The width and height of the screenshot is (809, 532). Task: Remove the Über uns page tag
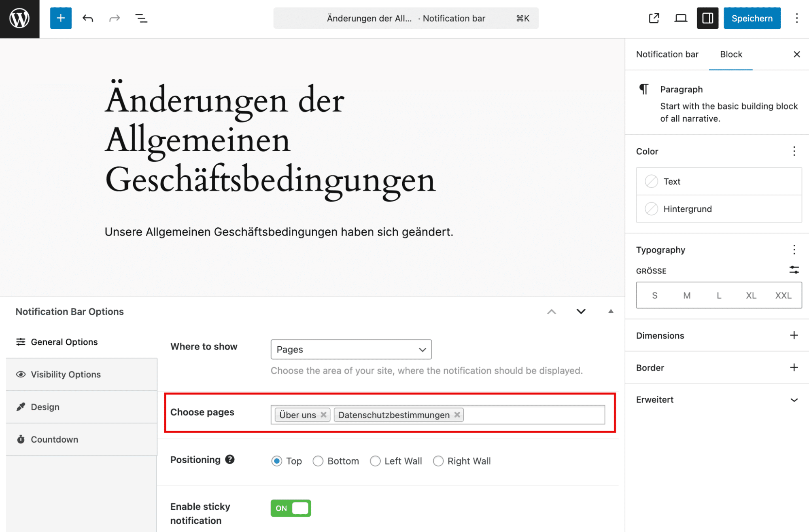coord(323,415)
